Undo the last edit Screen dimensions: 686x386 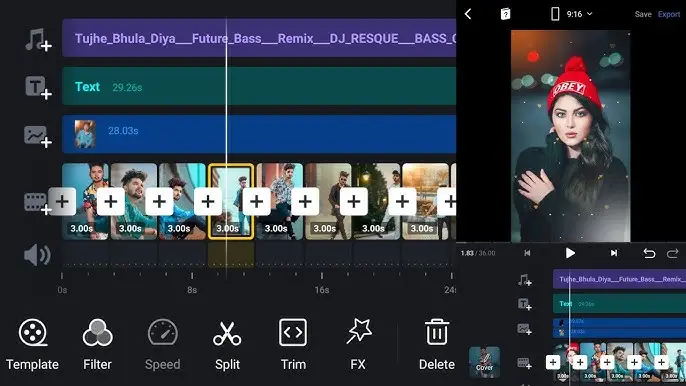click(x=649, y=253)
